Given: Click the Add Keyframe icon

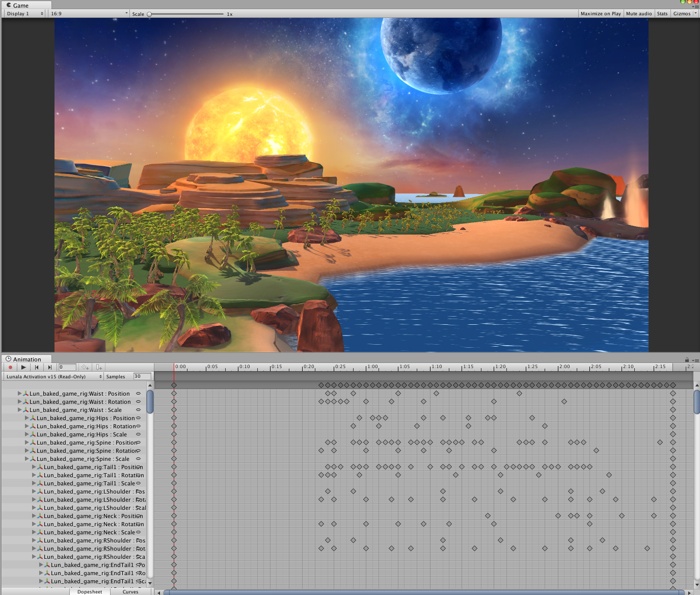Looking at the screenshot, I should pos(85,367).
